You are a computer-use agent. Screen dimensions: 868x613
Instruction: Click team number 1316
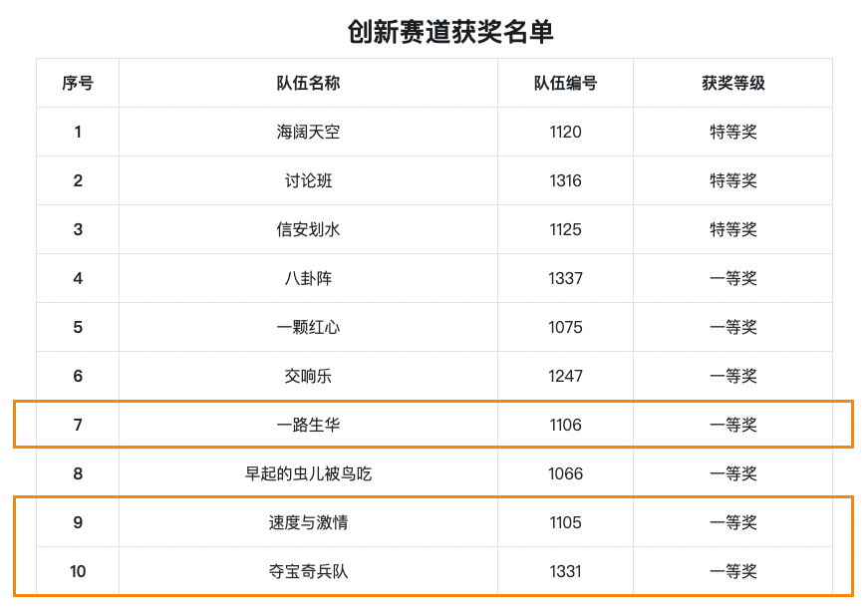point(565,180)
